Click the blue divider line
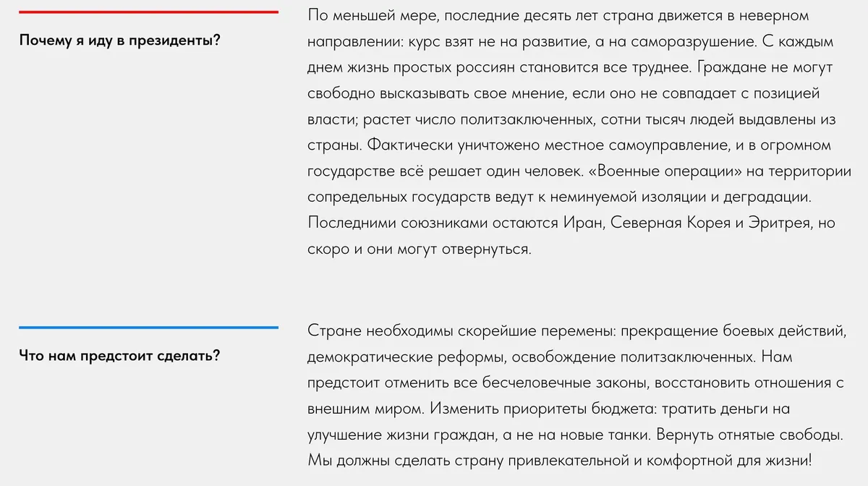Image resolution: width=868 pixels, height=486 pixels. pyautogui.click(x=148, y=328)
